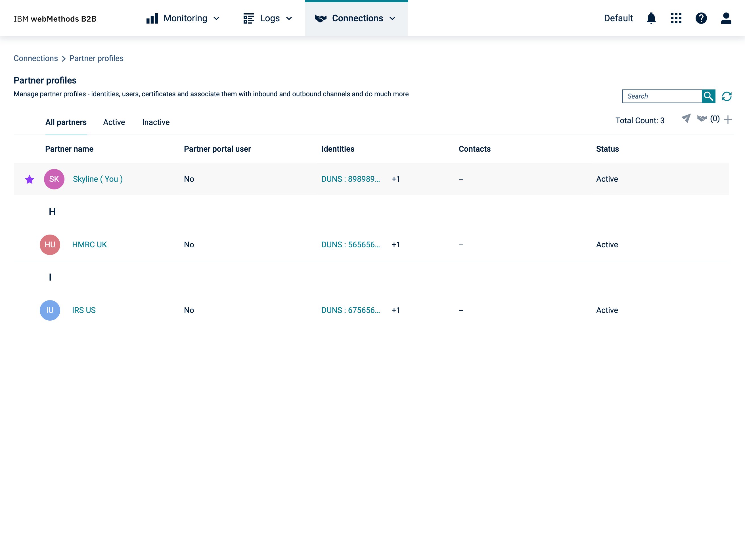Viewport: 745px width, 560px height.
Task: Click the Logs list icon
Action: tap(248, 18)
